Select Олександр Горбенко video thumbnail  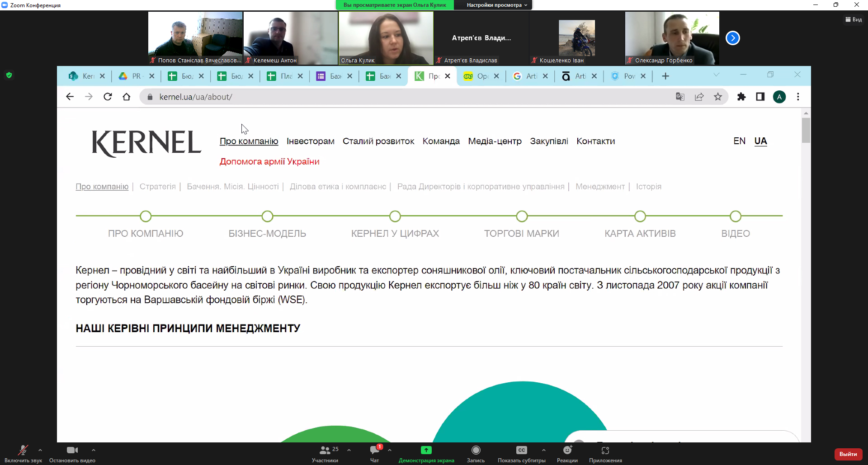point(672,38)
